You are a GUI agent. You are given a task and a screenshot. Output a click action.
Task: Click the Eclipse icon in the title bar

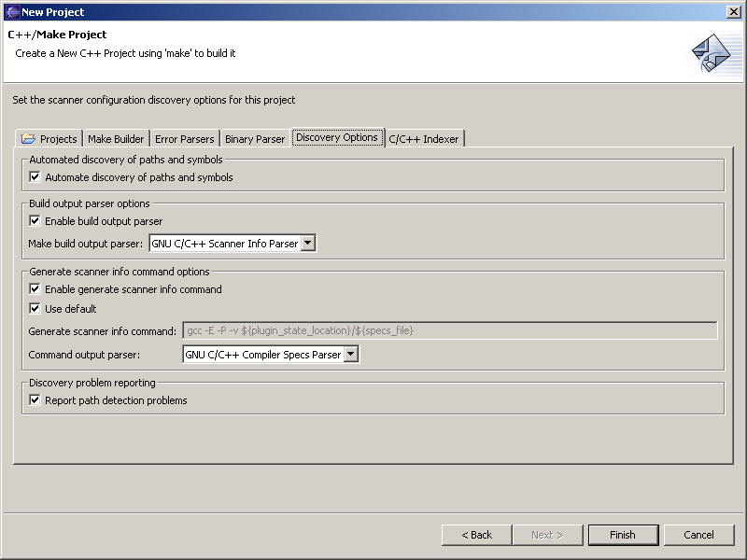tap(12, 12)
